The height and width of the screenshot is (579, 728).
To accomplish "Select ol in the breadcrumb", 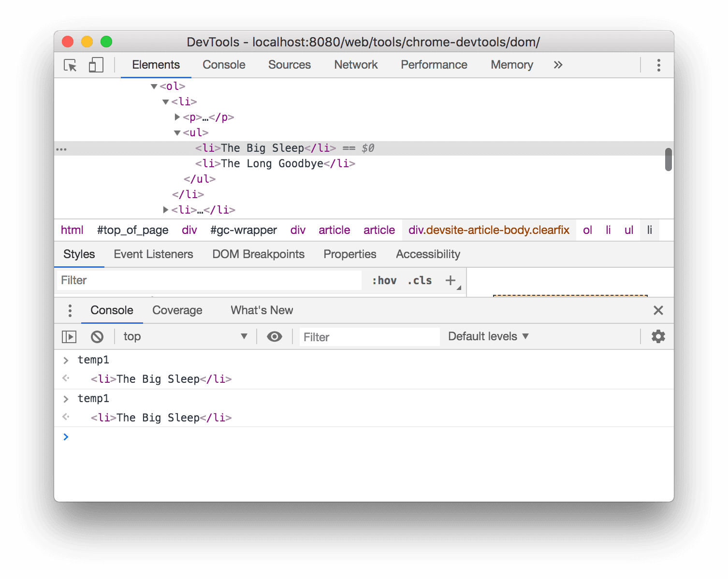I will click(587, 230).
